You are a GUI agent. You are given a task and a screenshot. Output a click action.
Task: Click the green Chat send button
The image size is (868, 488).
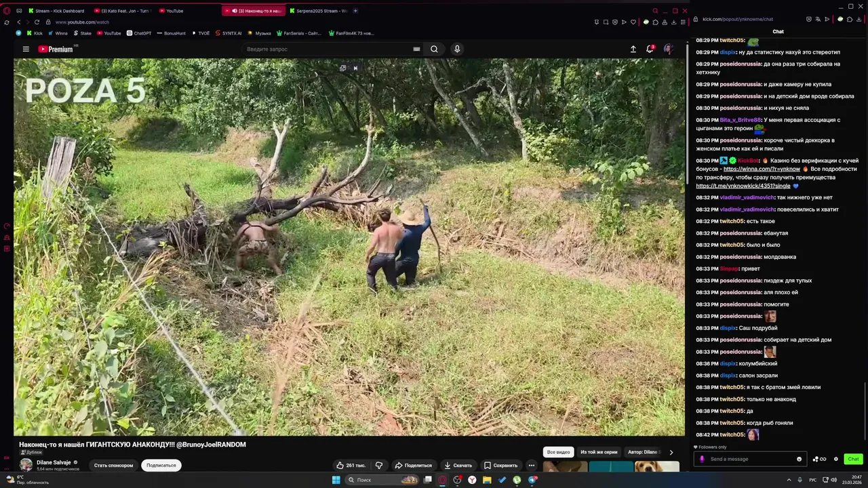(x=853, y=459)
